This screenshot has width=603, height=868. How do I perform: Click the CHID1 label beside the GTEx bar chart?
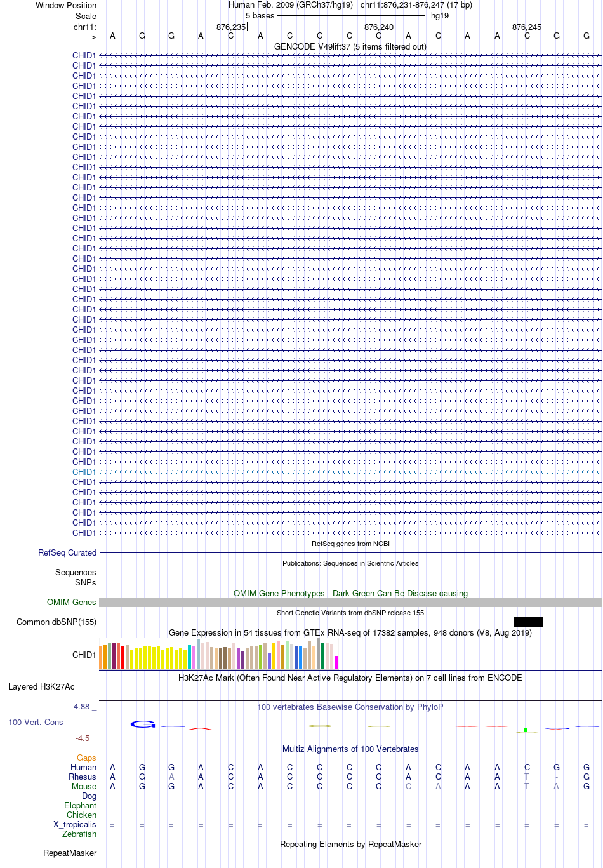coord(84,655)
